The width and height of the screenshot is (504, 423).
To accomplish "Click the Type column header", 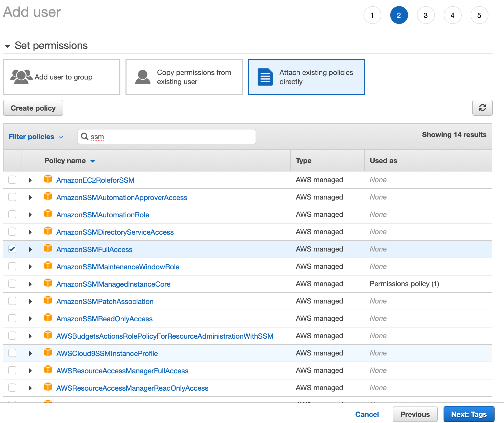I will 327,161.
